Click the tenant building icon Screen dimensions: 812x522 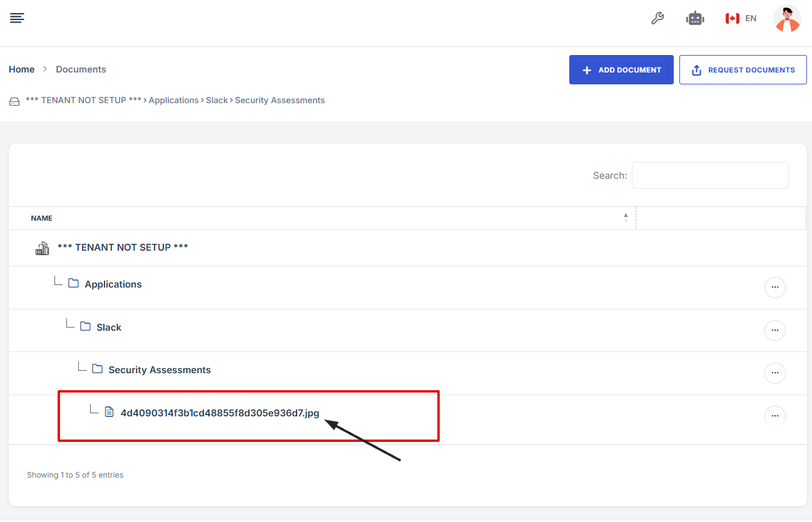pos(42,248)
